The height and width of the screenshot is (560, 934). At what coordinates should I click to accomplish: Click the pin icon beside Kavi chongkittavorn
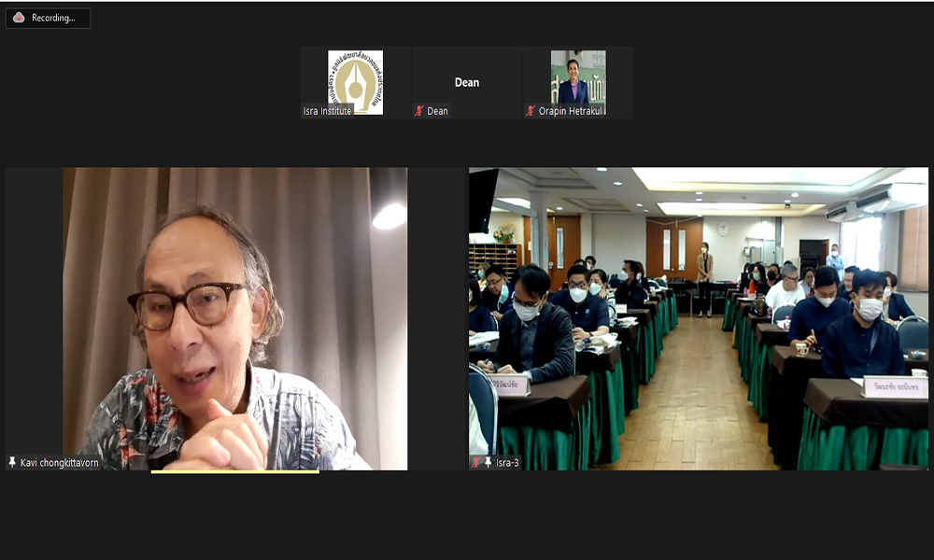pos(12,462)
